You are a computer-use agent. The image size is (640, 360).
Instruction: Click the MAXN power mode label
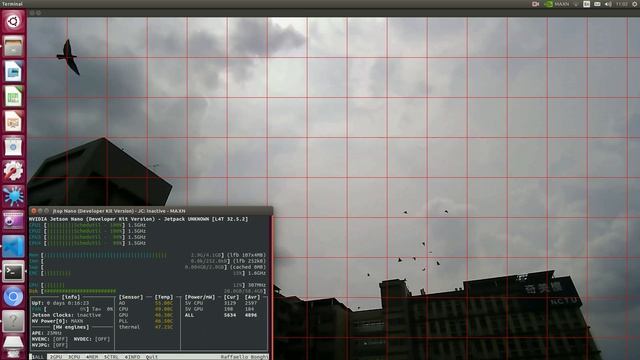click(x=562, y=4)
